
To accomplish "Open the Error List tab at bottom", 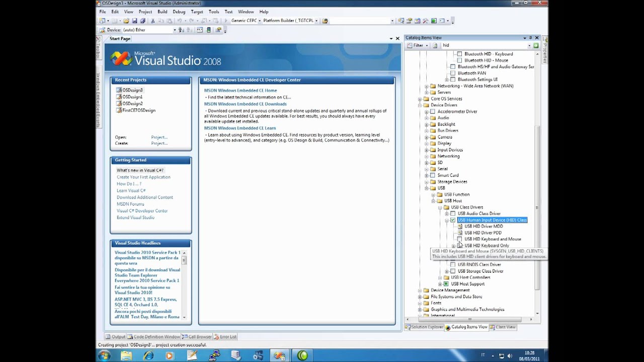I will click(225, 337).
